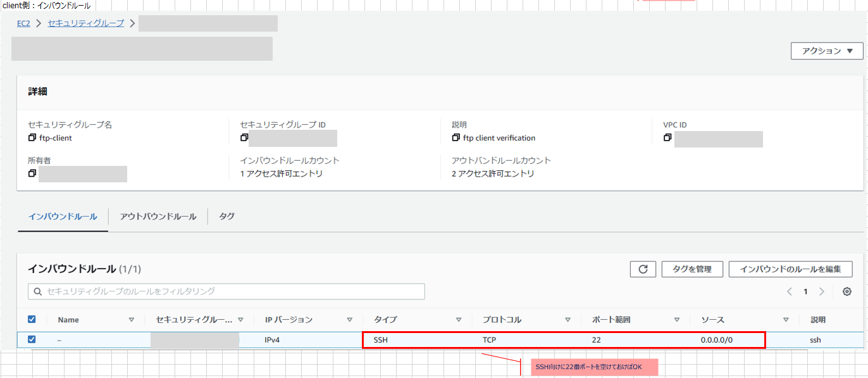Focus the rule filter search field
Image resolution: width=868 pixels, height=378 pixels.
pos(226,291)
